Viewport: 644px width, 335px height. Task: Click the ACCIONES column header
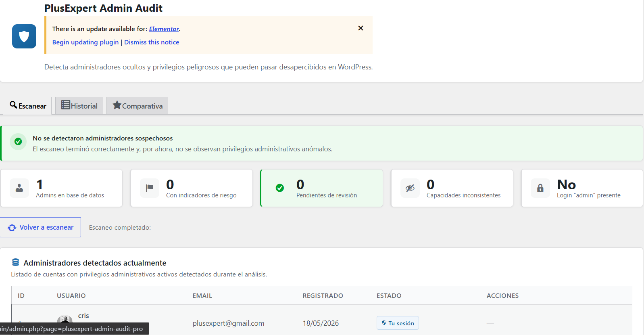point(503,296)
